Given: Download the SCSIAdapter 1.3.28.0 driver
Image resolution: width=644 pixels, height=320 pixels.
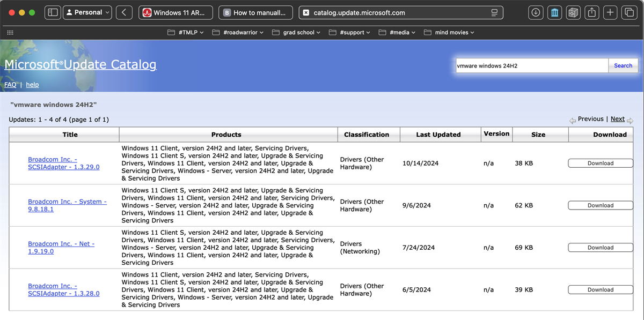Looking at the screenshot, I should [x=601, y=289].
